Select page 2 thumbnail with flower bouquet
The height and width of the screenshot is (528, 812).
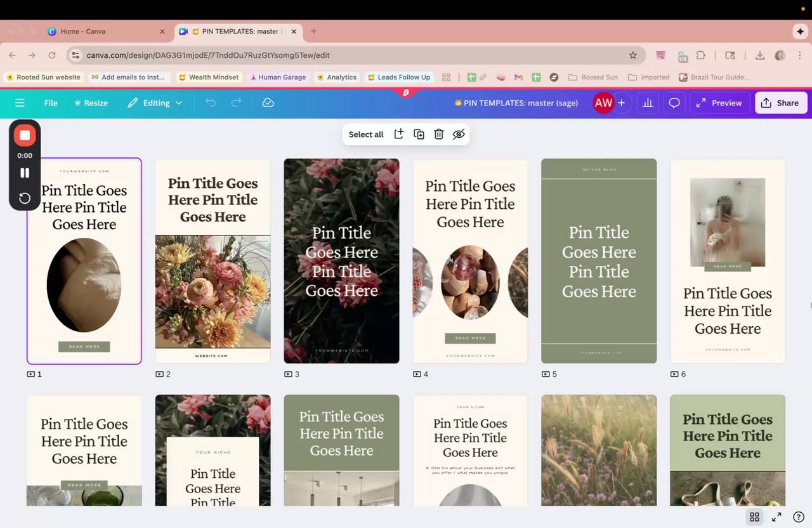[213, 261]
